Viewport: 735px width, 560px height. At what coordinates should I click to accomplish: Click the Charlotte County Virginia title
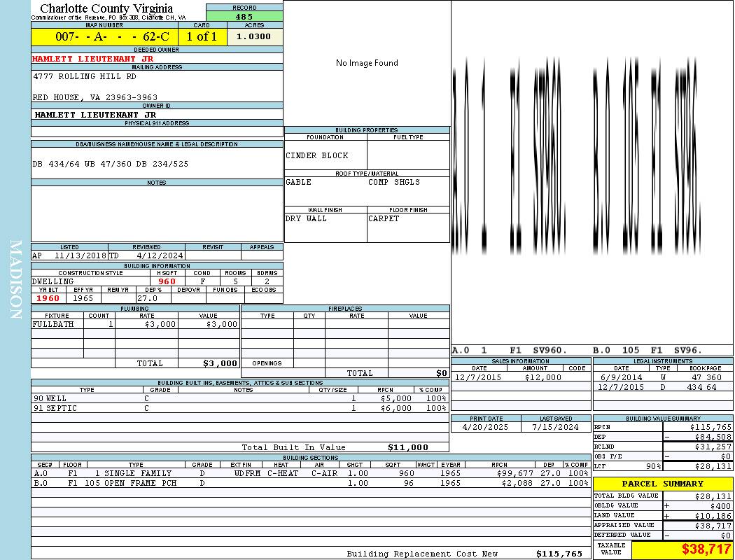106,8
